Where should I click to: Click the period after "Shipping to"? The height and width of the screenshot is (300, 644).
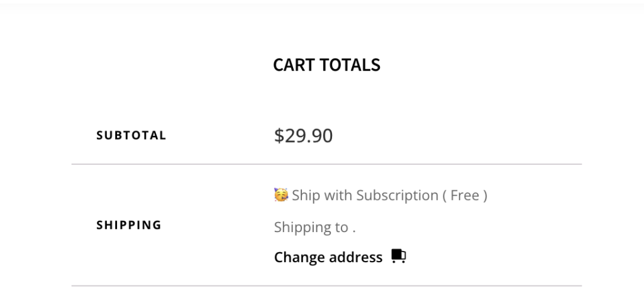tap(354, 230)
